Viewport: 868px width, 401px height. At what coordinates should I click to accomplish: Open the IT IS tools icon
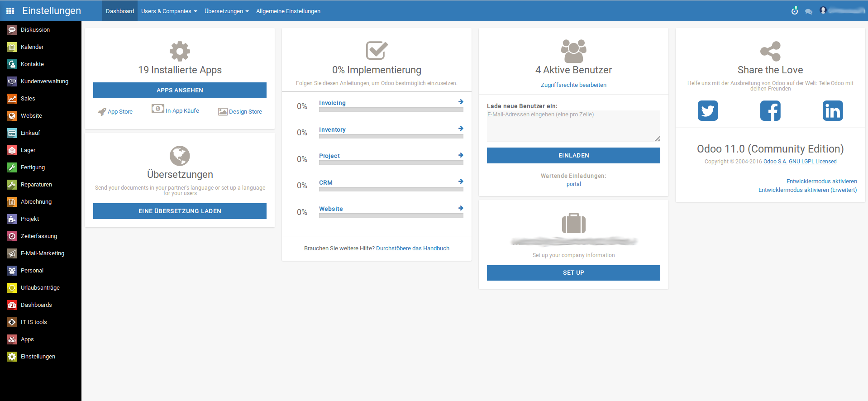point(12,322)
